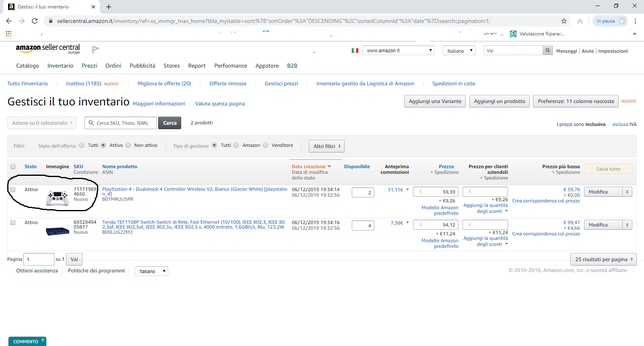Open the footer 'Italiano' language dropdown

tap(151, 271)
